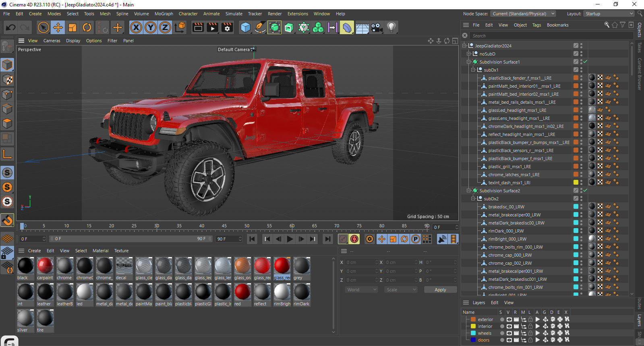The image size is (644, 346).
Task: Toggle sound playback speaker icon
Action: click(442, 239)
